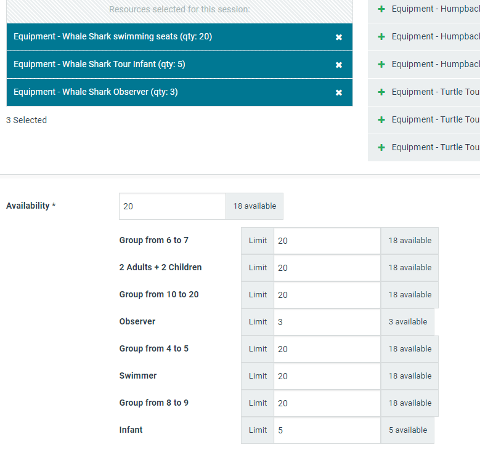Click the Whale Shark swimming seats row
This screenshot has width=480, height=458.
coord(179,37)
